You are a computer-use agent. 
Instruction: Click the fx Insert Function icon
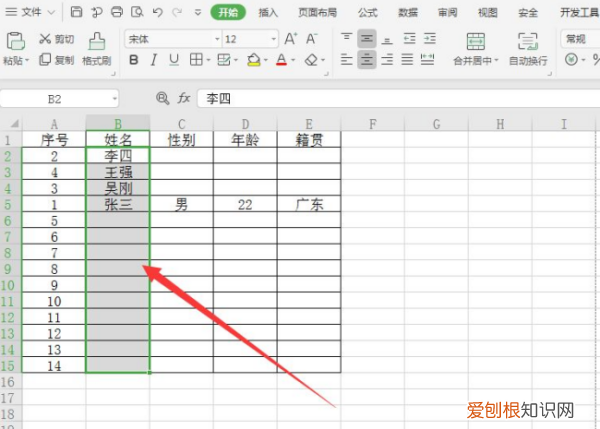pos(184,98)
